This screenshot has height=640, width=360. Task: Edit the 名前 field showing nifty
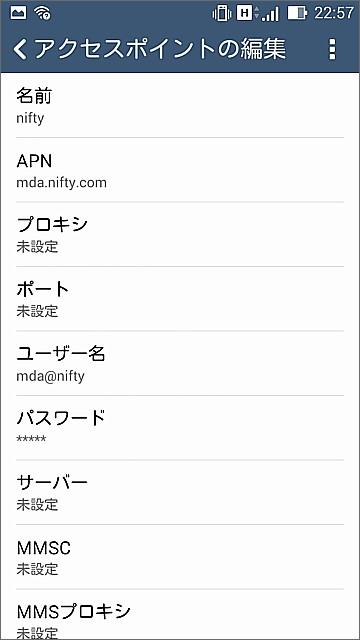coord(180,106)
